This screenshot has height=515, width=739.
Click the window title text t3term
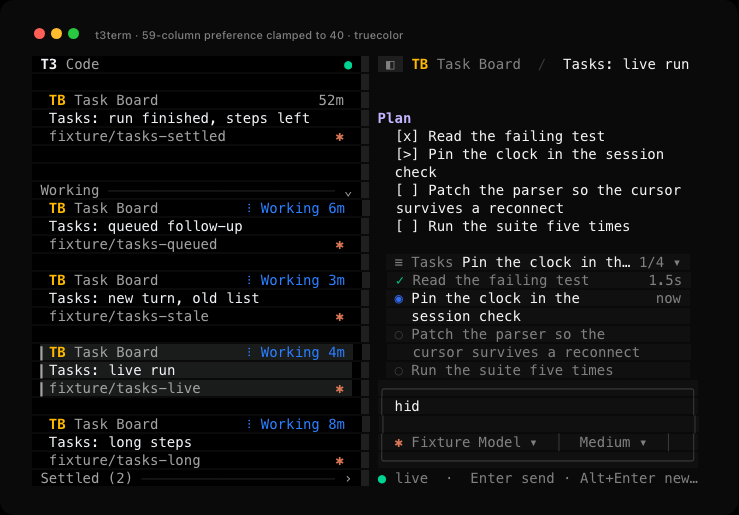113,35
